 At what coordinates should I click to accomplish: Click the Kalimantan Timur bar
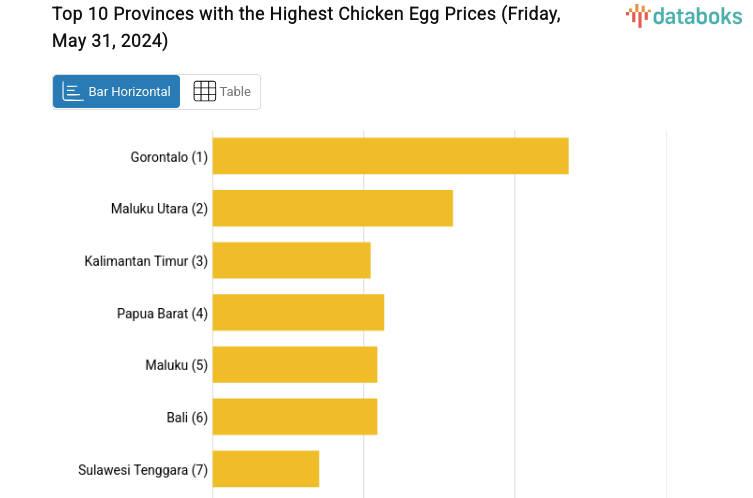(x=291, y=260)
